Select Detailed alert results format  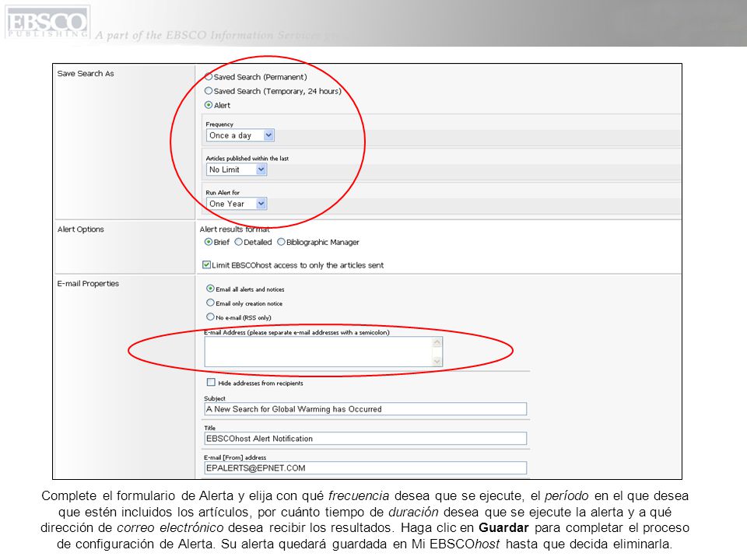click(238, 242)
